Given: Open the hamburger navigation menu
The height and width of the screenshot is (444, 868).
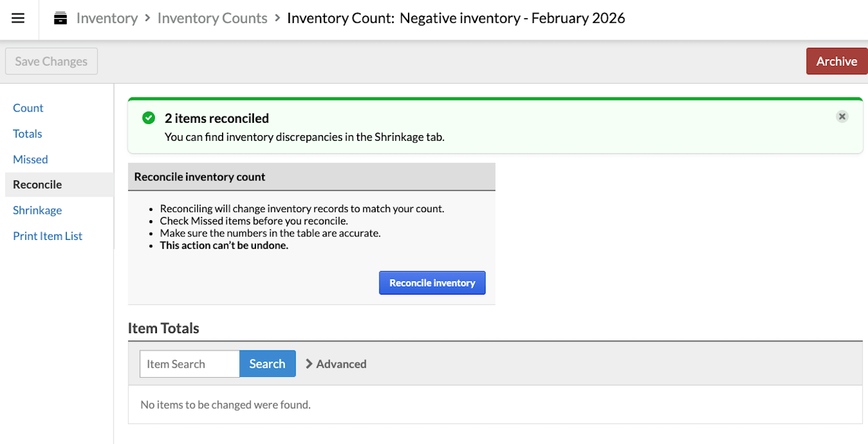Looking at the screenshot, I should click(x=18, y=18).
